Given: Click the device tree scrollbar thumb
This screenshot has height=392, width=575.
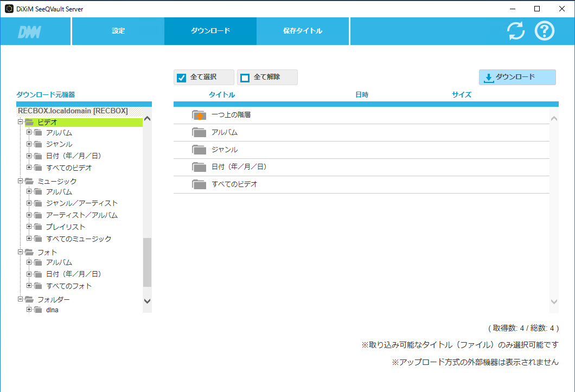Looking at the screenshot, I should coord(147,262).
